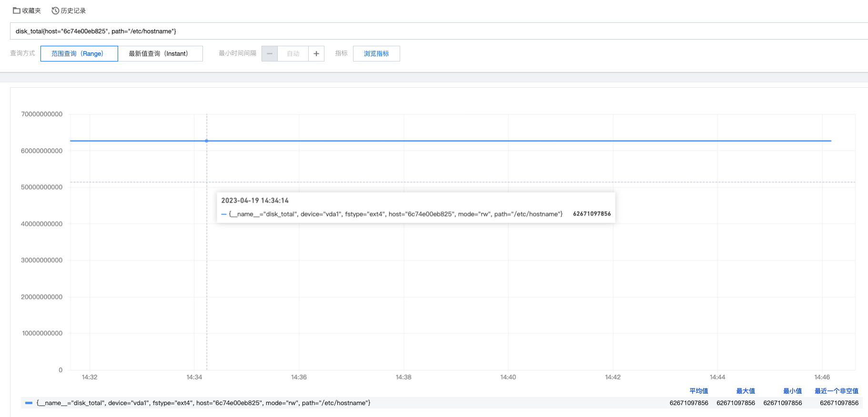Click the 历史记录 text label

click(73, 10)
